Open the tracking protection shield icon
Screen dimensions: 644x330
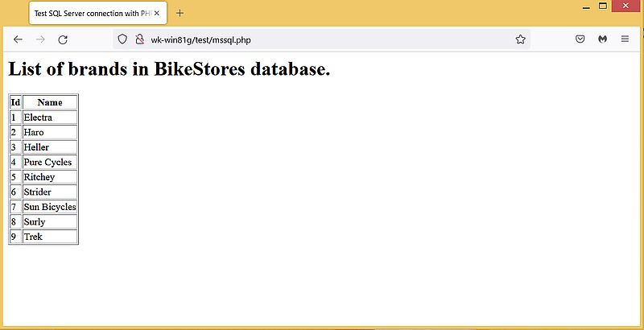[122, 39]
